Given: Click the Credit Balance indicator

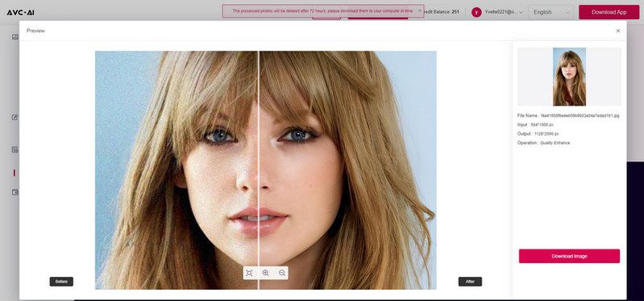Looking at the screenshot, I should pyautogui.click(x=440, y=12).
